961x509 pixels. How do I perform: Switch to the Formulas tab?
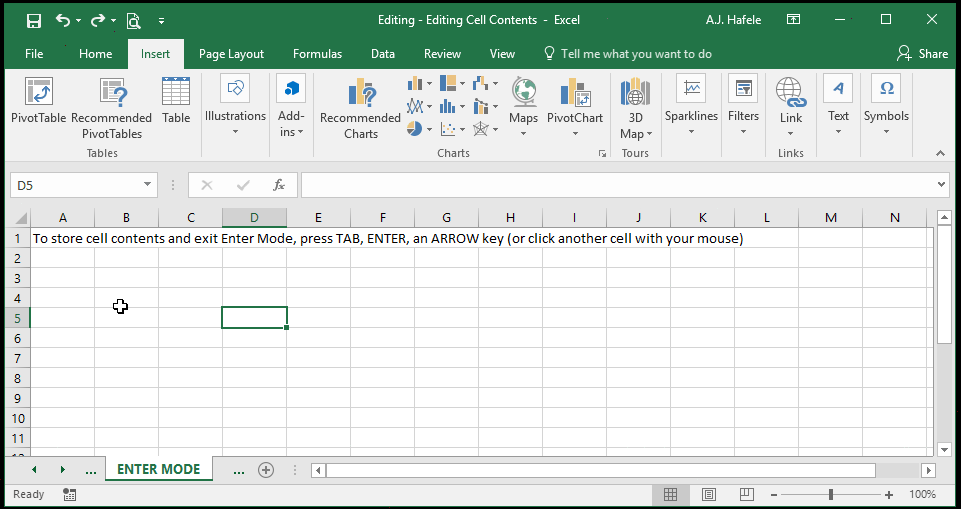pyautogui.click(x=317, y=54)
